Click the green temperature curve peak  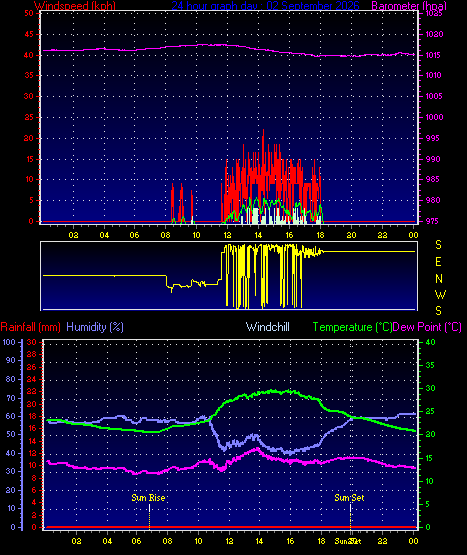click(274, 391)
